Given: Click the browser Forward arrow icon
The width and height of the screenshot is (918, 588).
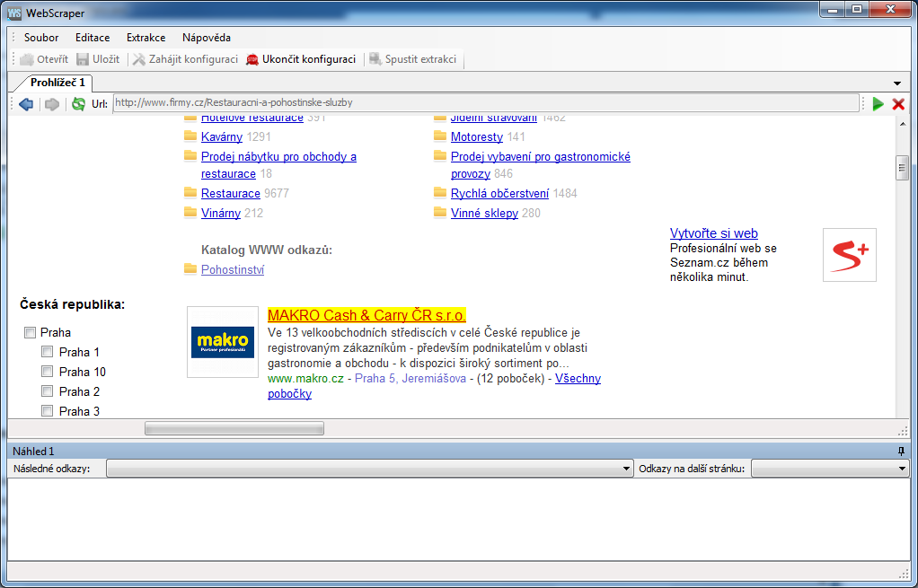Looking at the screenshot, I should click(52, 103).
